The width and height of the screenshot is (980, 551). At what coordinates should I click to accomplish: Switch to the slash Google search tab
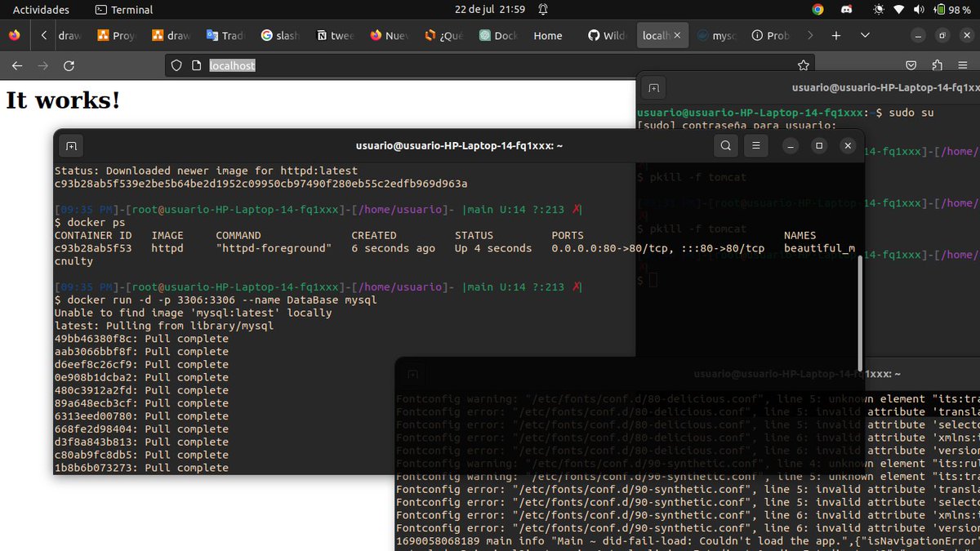(x=280, y=36)
